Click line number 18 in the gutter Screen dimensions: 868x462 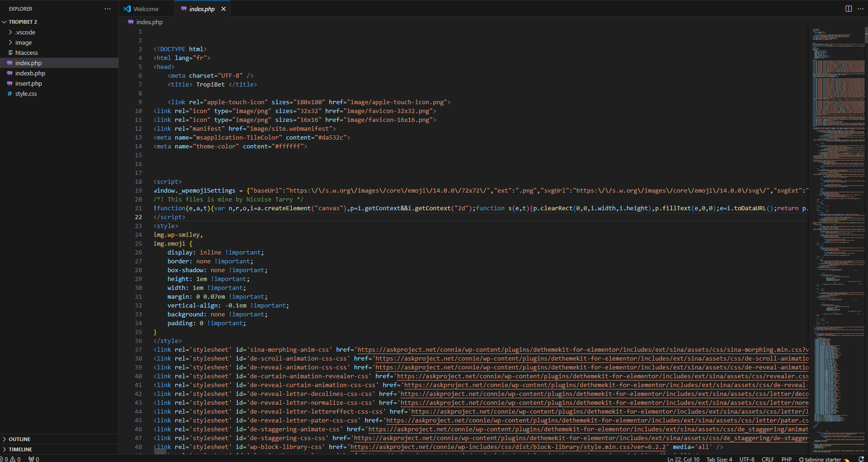click(139, 181)
